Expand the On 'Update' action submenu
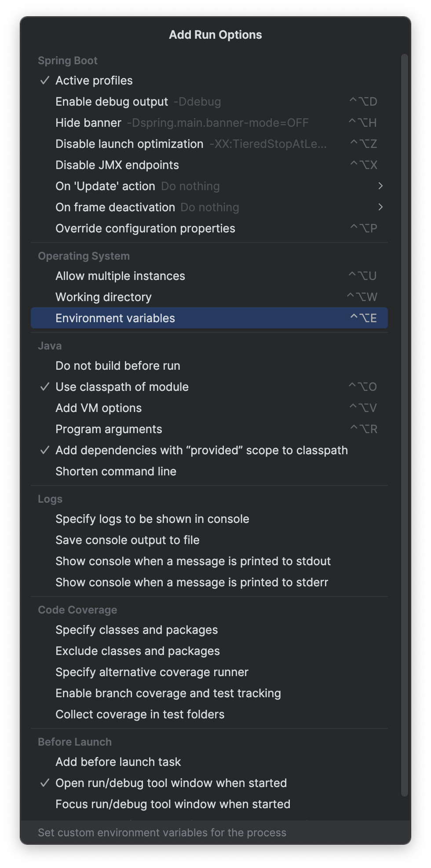Screen dimensions: 431x868 [105, 186]
